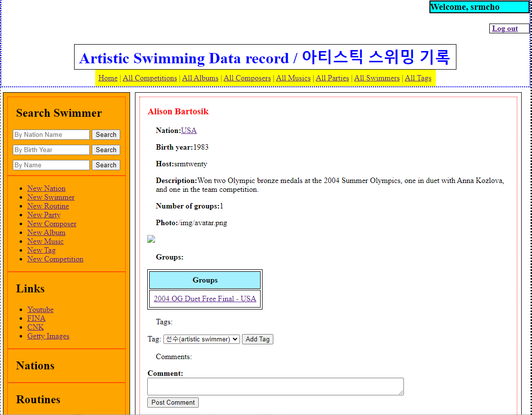The width and height of the screenshot is (532, 415).
Task: Open the All Tags page
Action: (x=418, y=78)
